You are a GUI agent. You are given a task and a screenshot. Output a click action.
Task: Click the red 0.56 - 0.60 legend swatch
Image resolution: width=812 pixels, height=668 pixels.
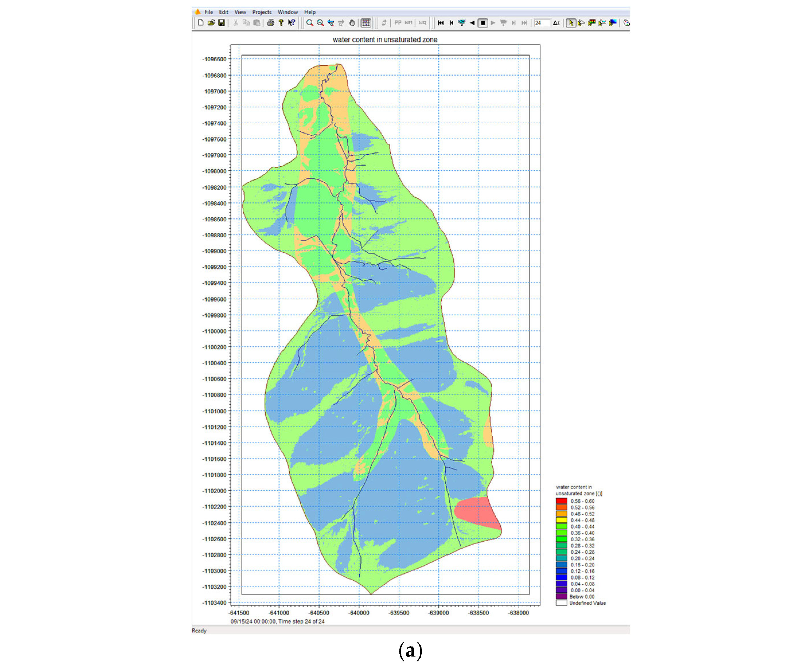(561, 501)
